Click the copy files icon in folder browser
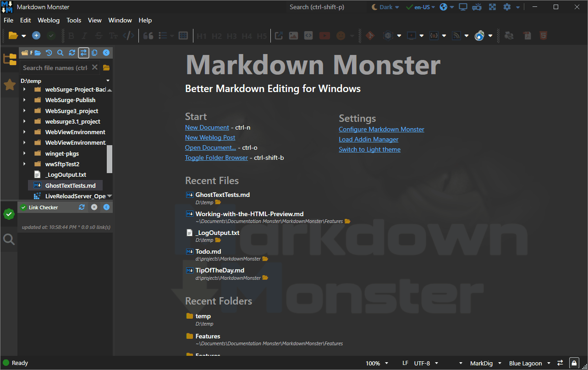 (x=94, y=53)
